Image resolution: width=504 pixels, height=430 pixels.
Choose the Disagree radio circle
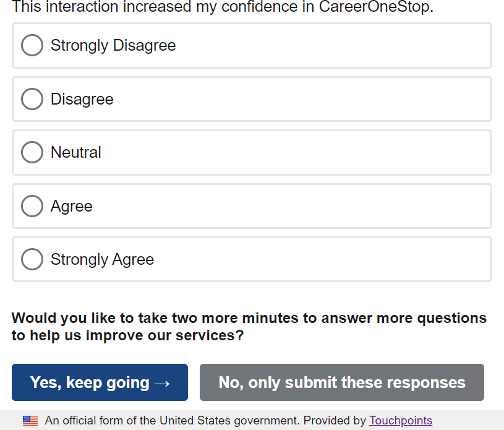coord(32,99)
